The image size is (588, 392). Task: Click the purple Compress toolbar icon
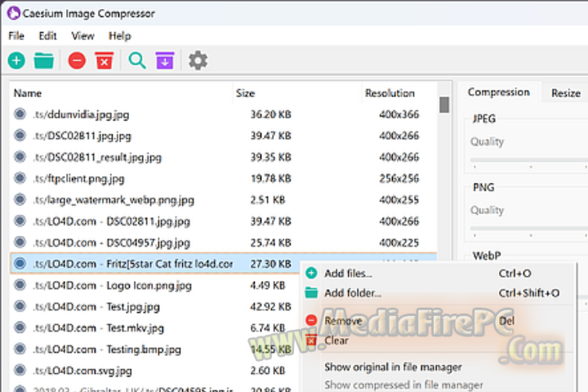click(x=165, y=60)
